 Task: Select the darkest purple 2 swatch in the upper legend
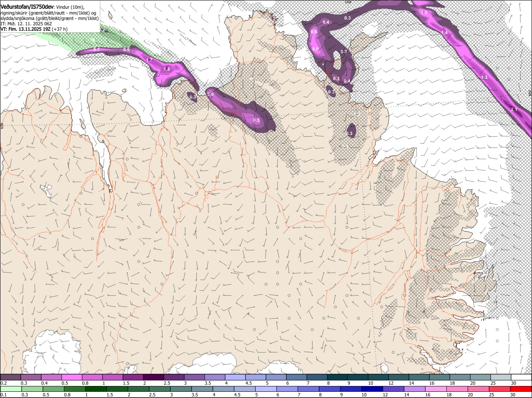point(153,377)
